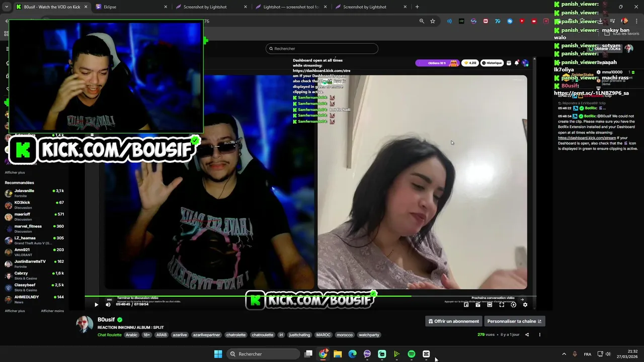Click Personnaliser ta chaîne button

point(514,321)
